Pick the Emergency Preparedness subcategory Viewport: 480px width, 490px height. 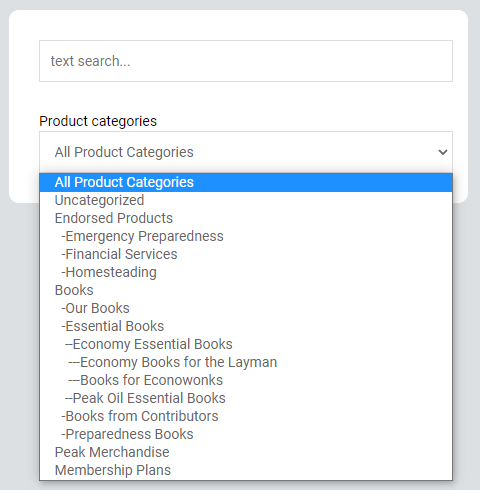pyautogui.click(x=246, y=236)
